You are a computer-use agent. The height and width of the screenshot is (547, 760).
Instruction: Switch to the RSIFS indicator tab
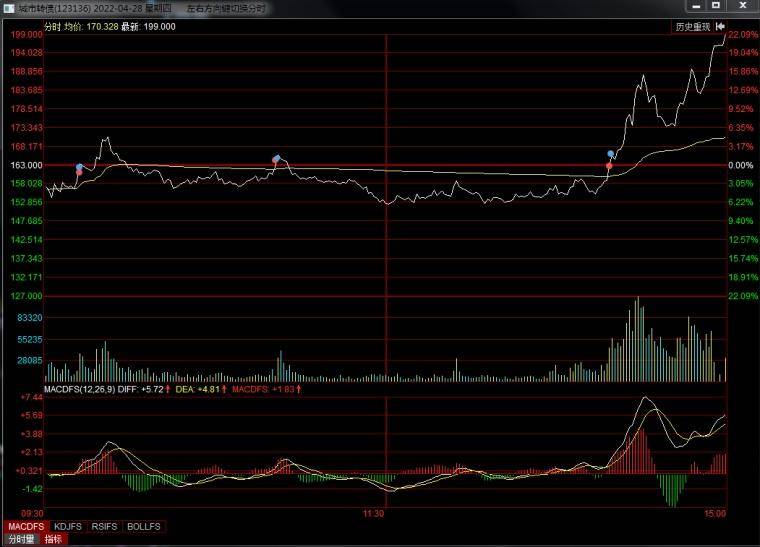[x=104, y=526]
